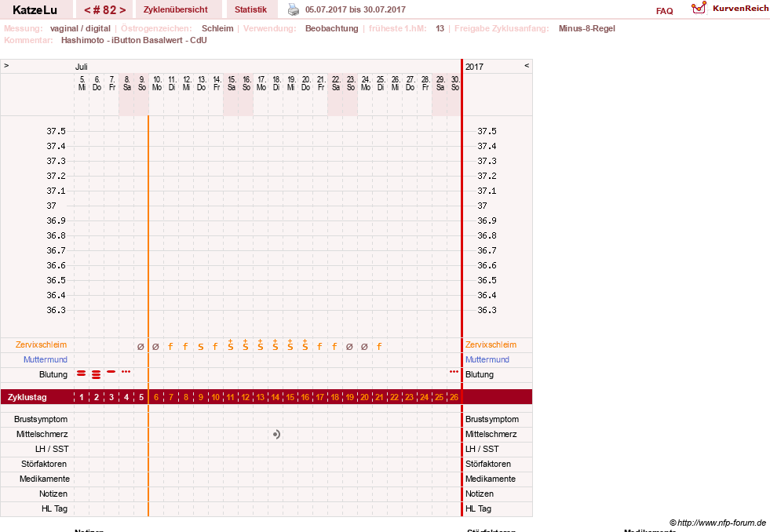Click the S mucus symbol on July 13
The image size is (770, 532).
pyautogui.click(x=201, y=347)
